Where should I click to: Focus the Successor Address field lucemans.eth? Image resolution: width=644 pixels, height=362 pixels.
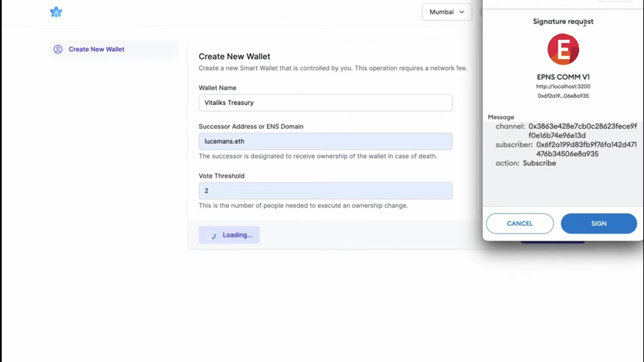(325, 141)
